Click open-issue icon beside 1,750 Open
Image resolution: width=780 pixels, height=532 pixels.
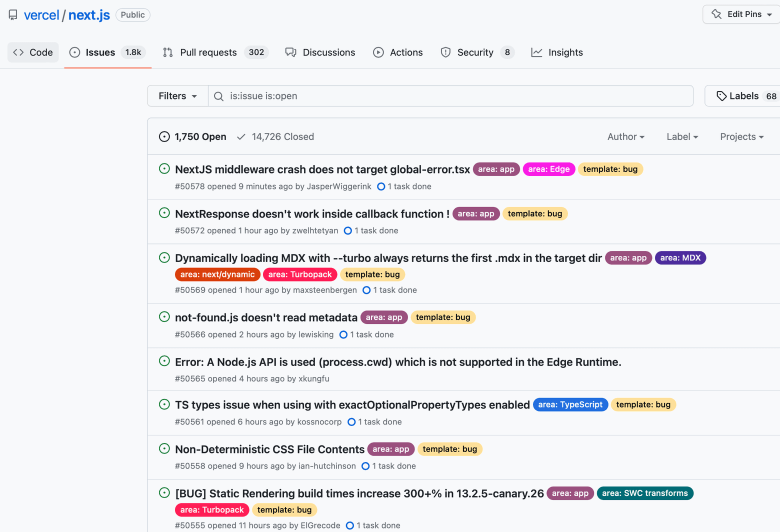(x=164, y=136)
